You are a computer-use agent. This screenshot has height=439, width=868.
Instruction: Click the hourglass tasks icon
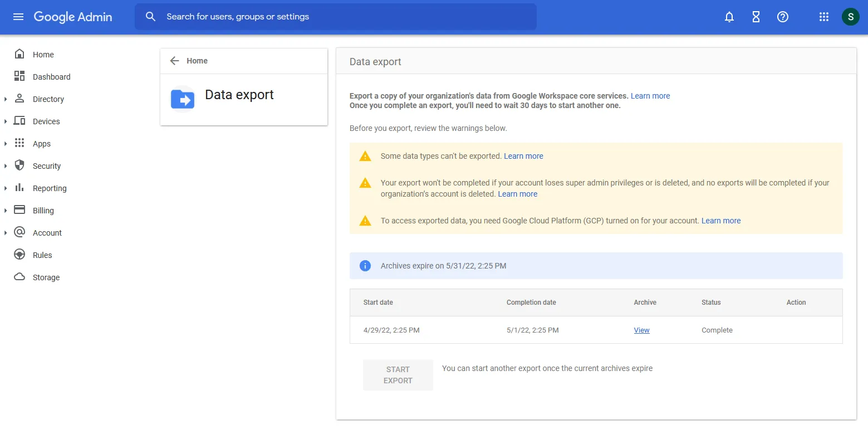[x=756, y=17]
